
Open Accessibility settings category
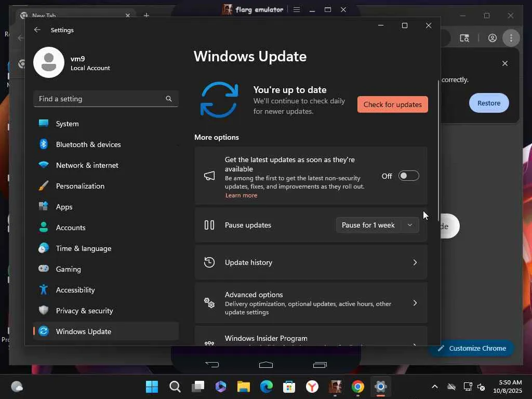point(106,290)
